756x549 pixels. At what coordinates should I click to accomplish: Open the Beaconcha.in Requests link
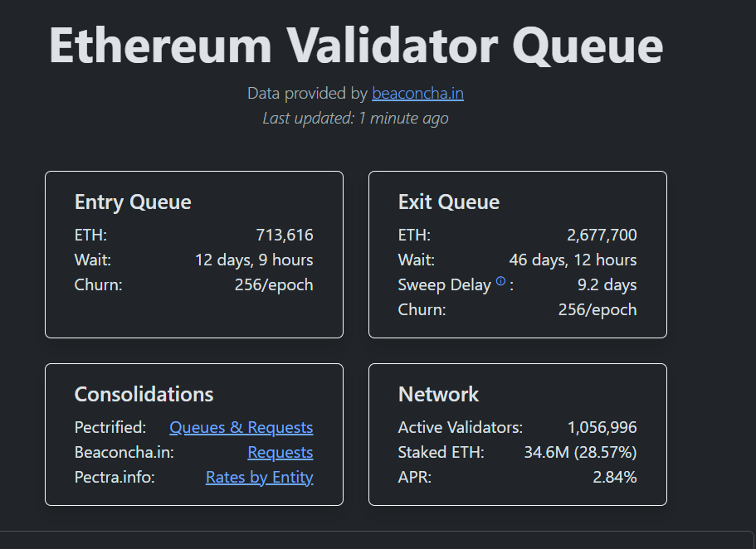coord(280,453)
